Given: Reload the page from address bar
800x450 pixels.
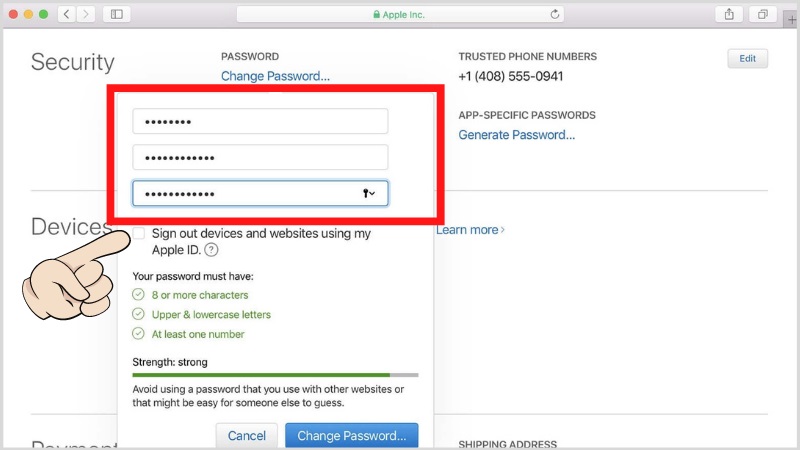Looking at the screenshot, I should coord(556,14).
